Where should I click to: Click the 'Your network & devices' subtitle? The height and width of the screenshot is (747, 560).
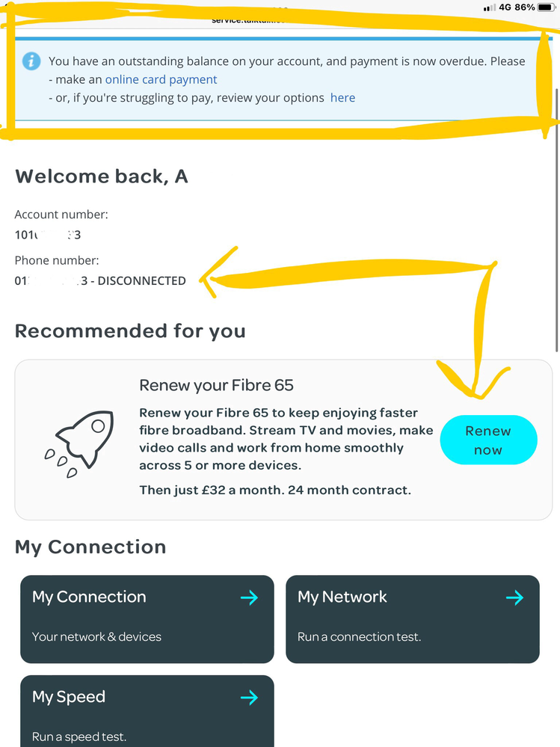[x=96, y=637]
